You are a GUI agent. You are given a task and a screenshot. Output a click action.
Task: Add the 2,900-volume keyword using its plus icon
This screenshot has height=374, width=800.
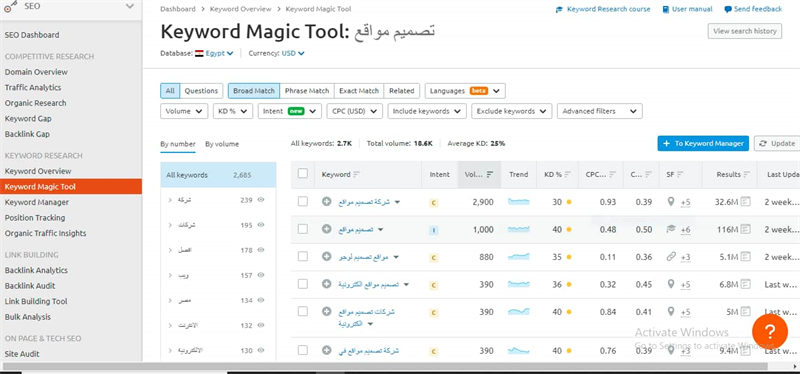pyautogui.click(x=327, y=202)
